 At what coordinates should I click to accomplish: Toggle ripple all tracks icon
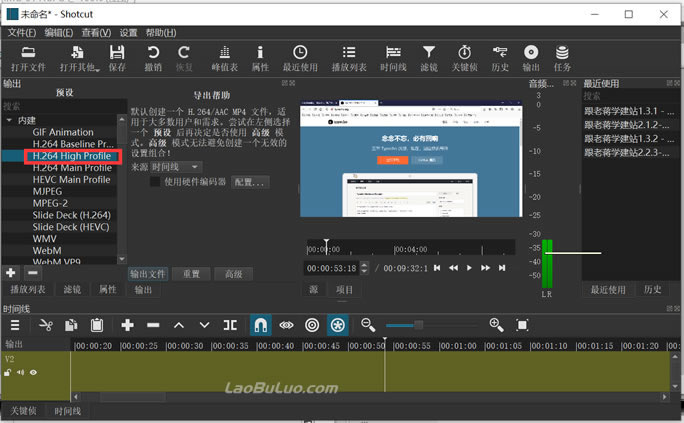tap(338, 325)
